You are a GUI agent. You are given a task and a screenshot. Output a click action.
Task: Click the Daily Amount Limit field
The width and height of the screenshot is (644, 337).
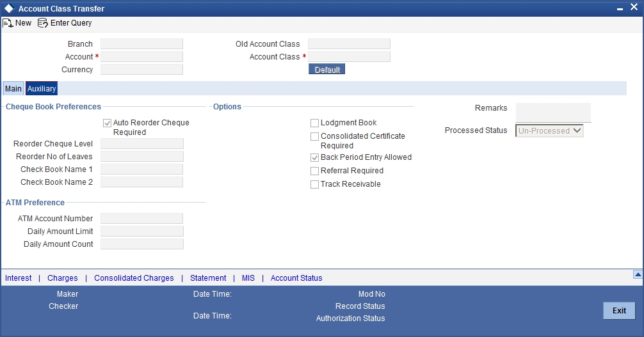coord(142,231)
